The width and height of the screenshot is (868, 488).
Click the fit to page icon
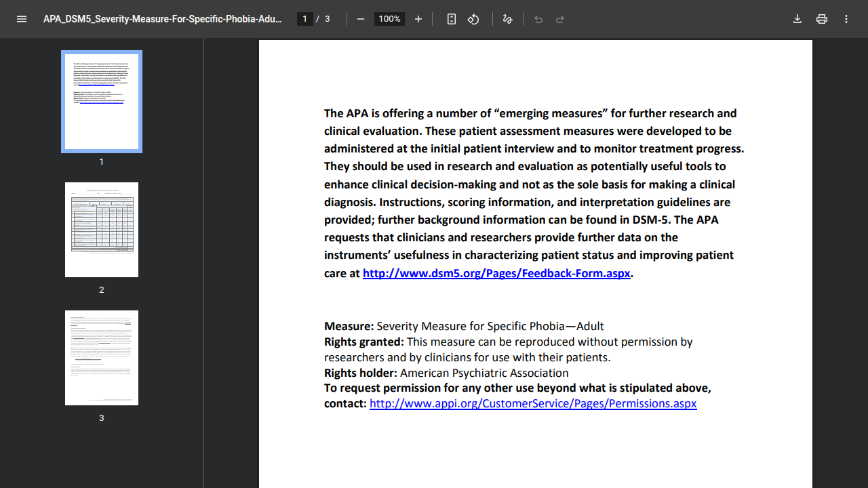point(452,19)
